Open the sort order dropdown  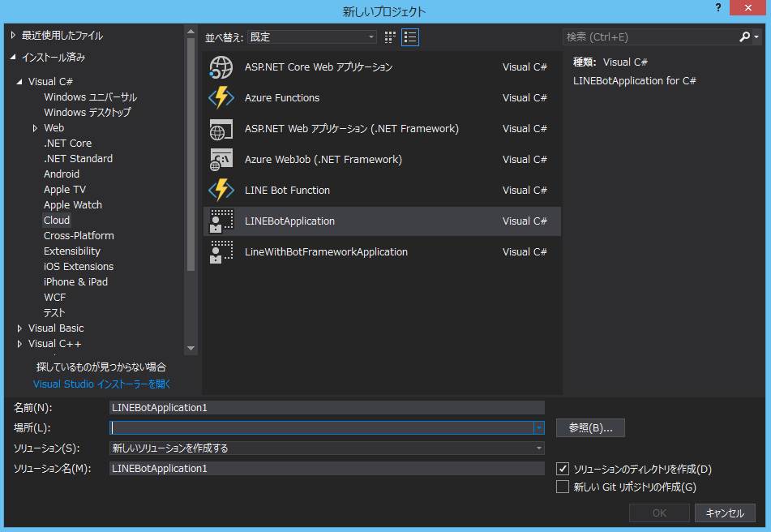(x=312, y=36)
